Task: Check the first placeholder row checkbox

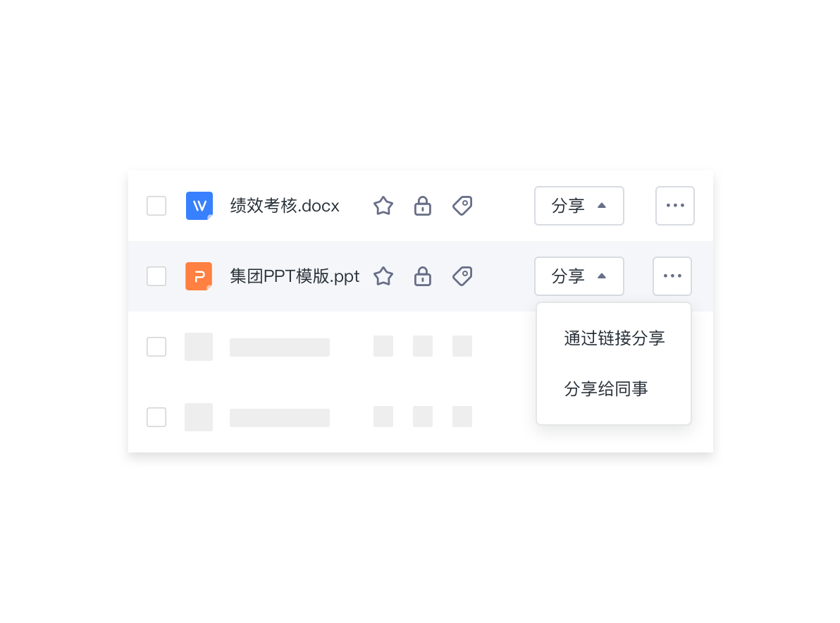Action: (x=156, y=347)
